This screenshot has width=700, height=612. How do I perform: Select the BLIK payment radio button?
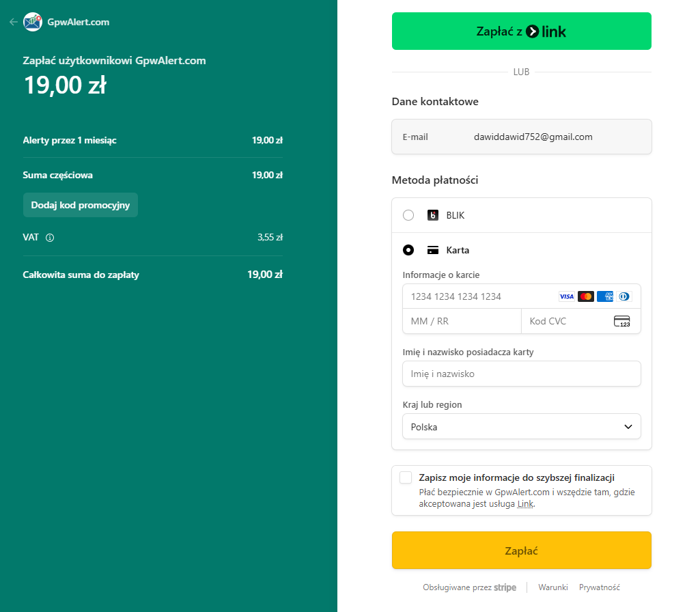pyautogui.click(x=408, y=215)
